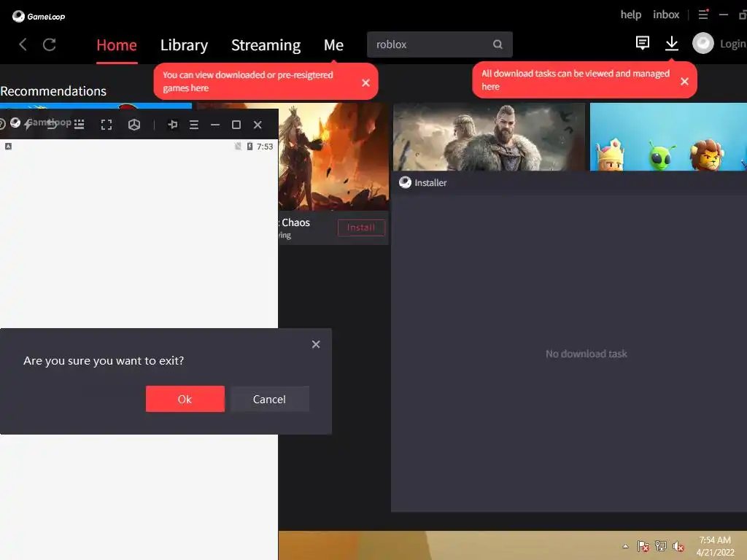The width and height of the screenshot is (747, 560).
Task: Click the Login link
Action: (x=732, y=44)
